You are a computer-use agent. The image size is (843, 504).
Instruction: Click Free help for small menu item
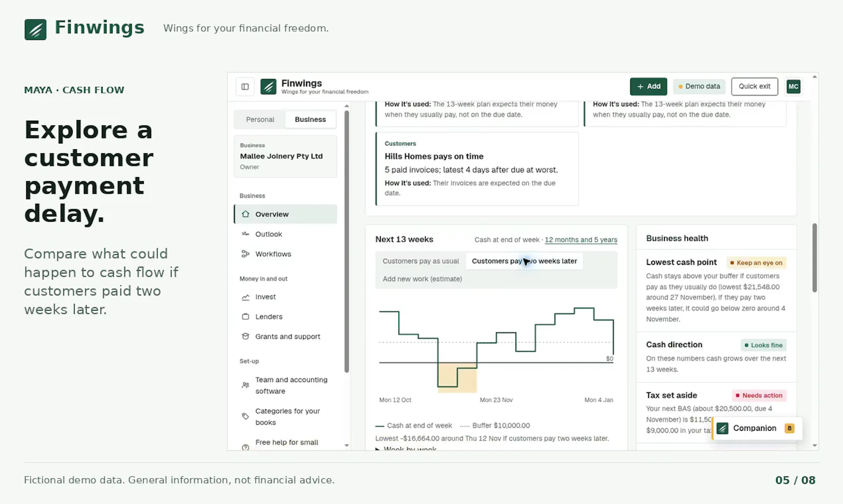pos(287,443)
